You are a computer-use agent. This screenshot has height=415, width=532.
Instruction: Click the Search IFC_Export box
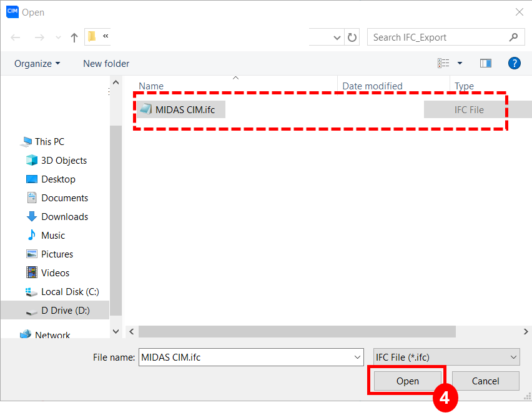(446, 37)
